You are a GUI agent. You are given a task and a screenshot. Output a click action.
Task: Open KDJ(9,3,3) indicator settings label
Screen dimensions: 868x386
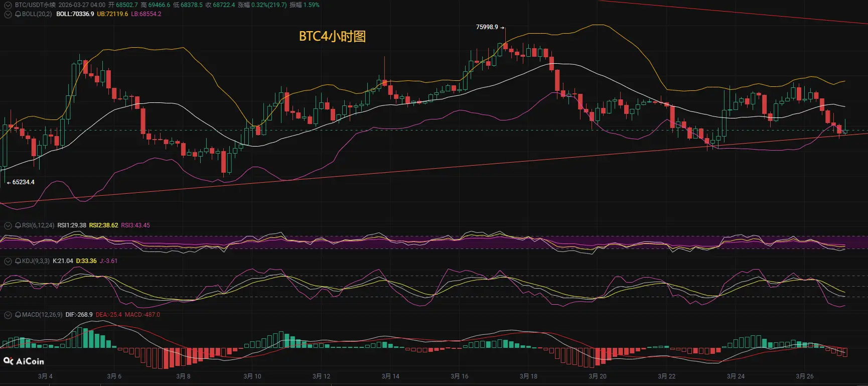36,261
